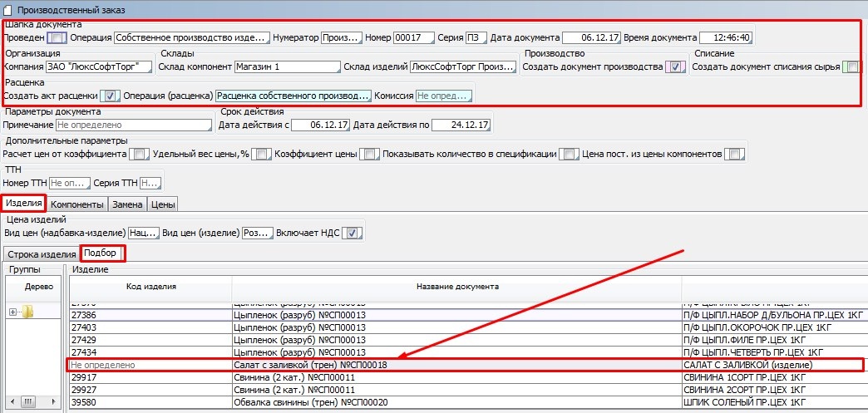
Task: Open the Цены tab
Action: click(163, 204)
